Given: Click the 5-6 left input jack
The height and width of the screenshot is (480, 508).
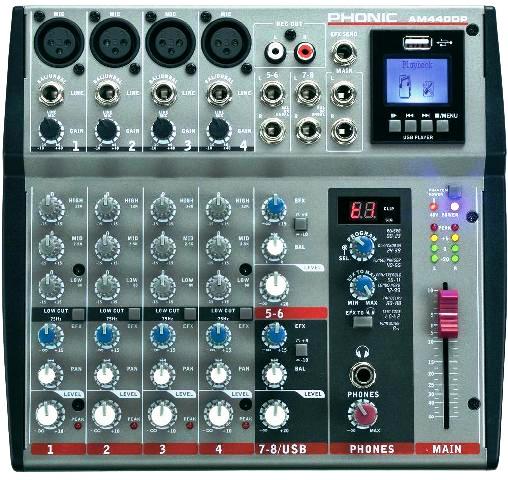Looking at the screenshot, I should tap(272, 93).
